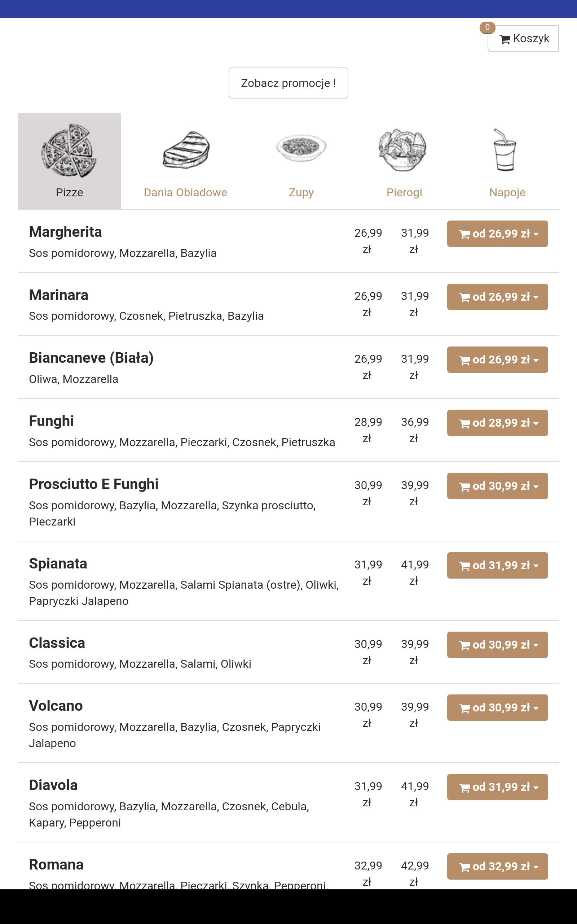The width and height of the screenshot is (577, 924).
Task: Click the Romana od 32,99 zł button
Action: 497,866
